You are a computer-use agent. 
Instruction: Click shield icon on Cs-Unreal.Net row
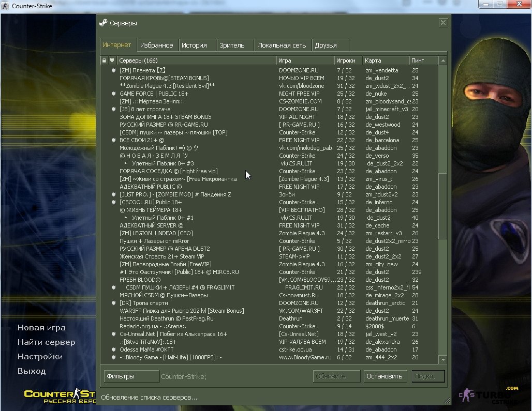pyautogui.click(x=113, y=334)
